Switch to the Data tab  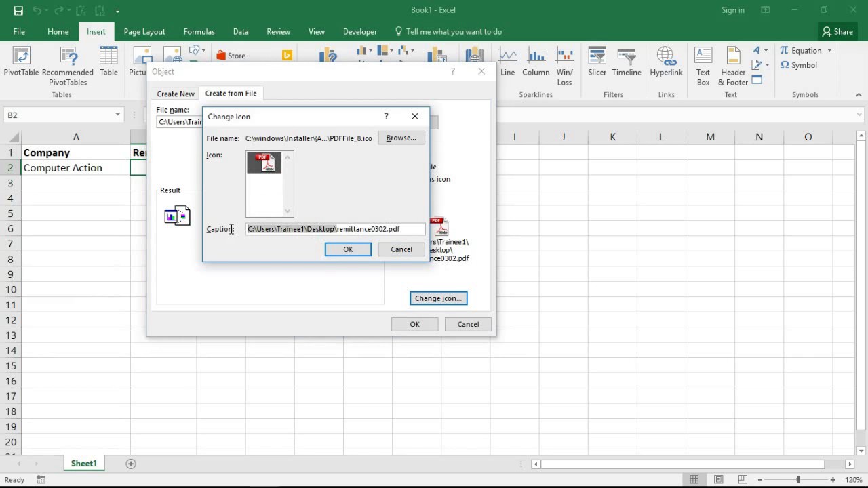click(x=241, y=32)
